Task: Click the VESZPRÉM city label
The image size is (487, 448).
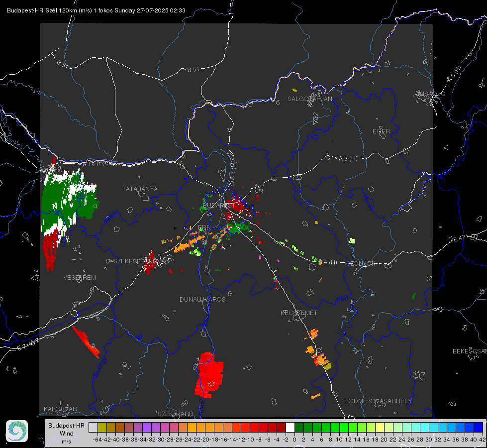Action: click(x=80, y=278)
